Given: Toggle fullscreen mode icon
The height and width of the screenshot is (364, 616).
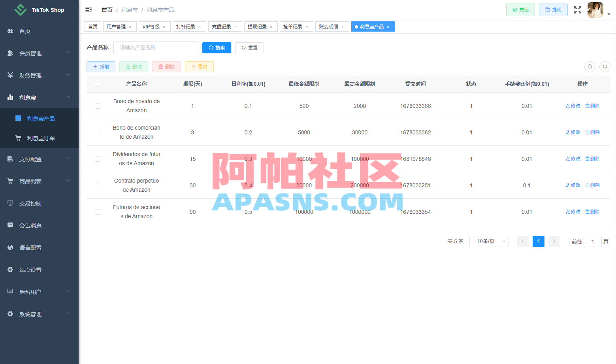Looking at the screenshot, I should click(x=578, y=10).
